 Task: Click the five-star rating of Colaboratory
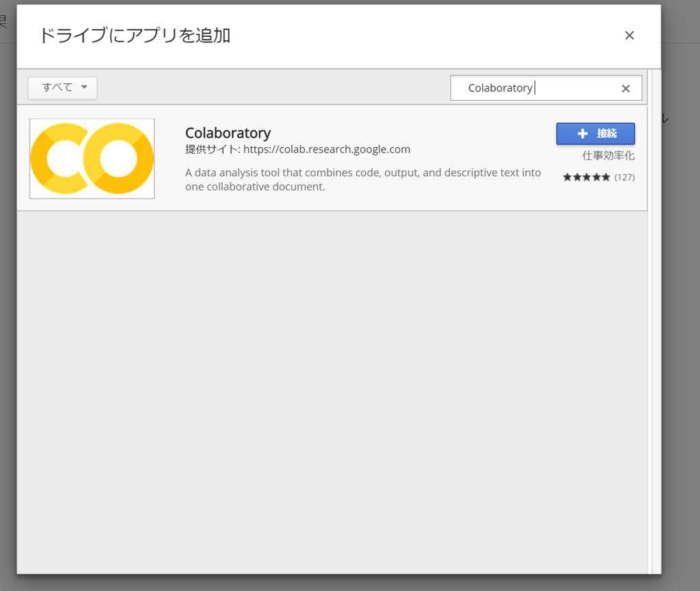[586, 178]
